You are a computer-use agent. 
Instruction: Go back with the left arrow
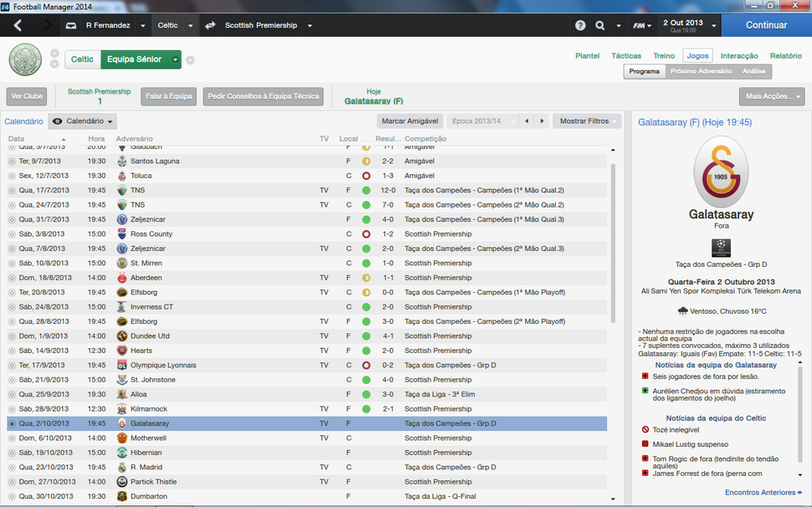(x=18, y=25)
